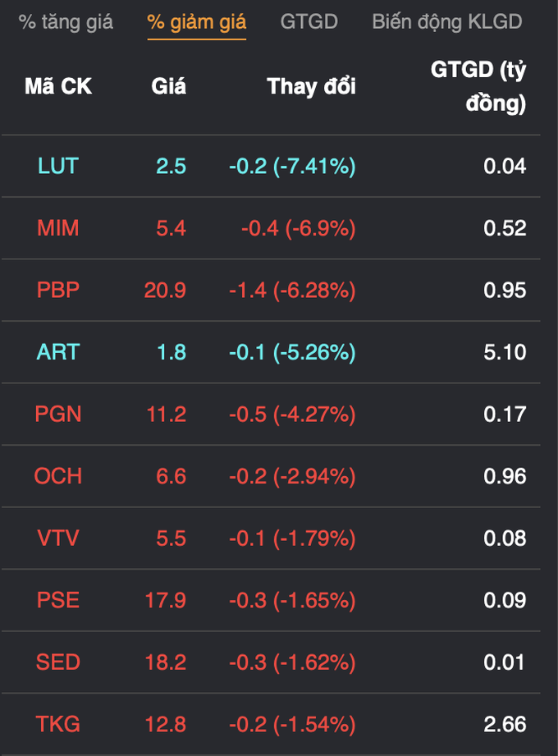Select the PBP stock code

(58, 291)
